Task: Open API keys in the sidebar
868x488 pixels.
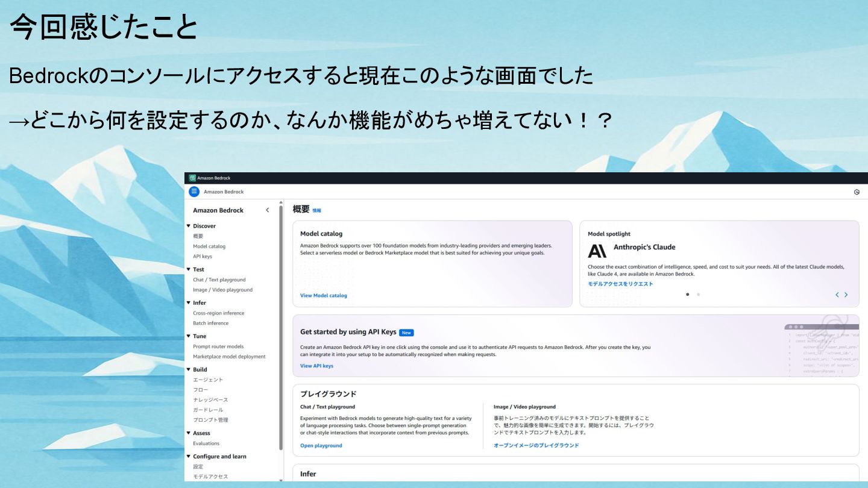Action: 203,257
